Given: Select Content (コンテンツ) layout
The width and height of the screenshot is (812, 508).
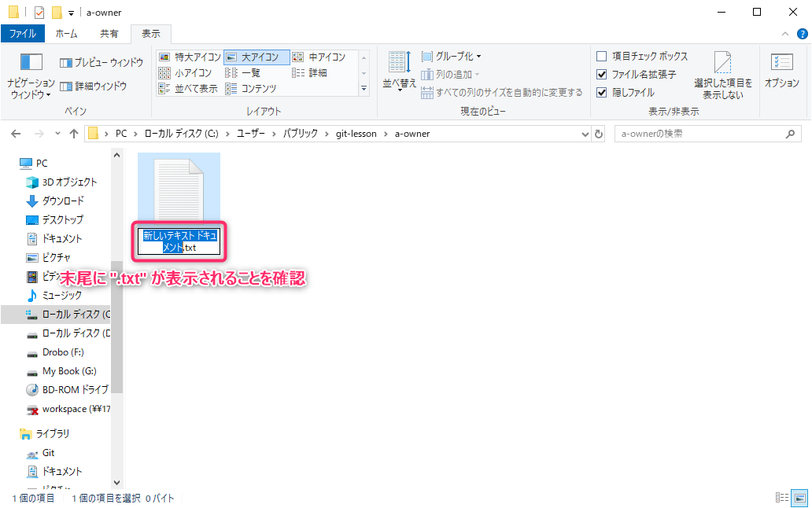Looking at the screenshot, I should (251, 88).
